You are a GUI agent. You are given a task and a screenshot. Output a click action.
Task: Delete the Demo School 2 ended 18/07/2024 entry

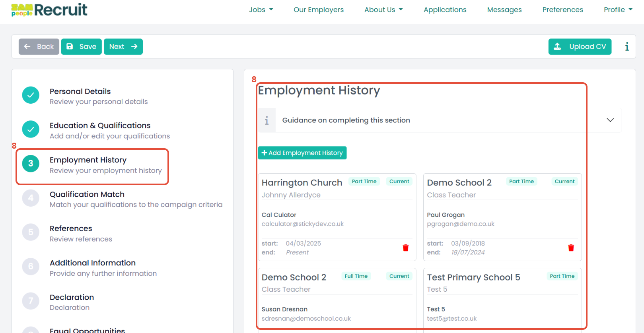[x=571, y=248]
